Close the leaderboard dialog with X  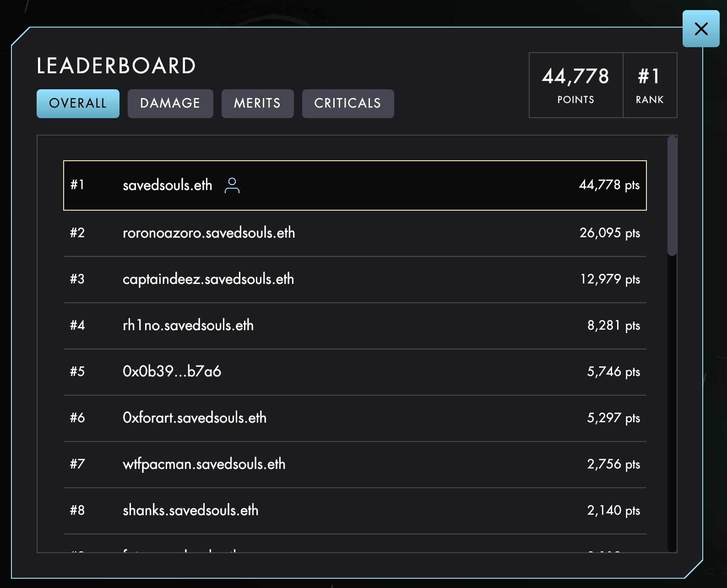point(700,29)
